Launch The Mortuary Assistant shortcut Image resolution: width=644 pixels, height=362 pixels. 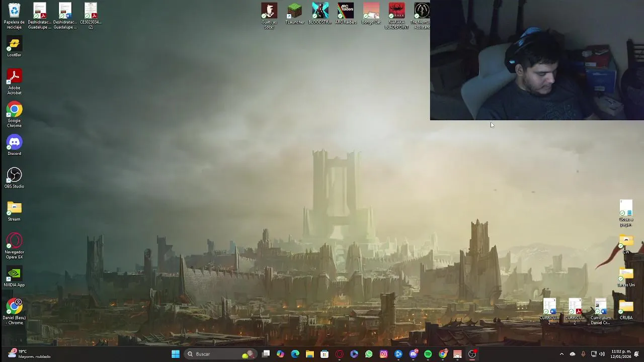[421, 16]
